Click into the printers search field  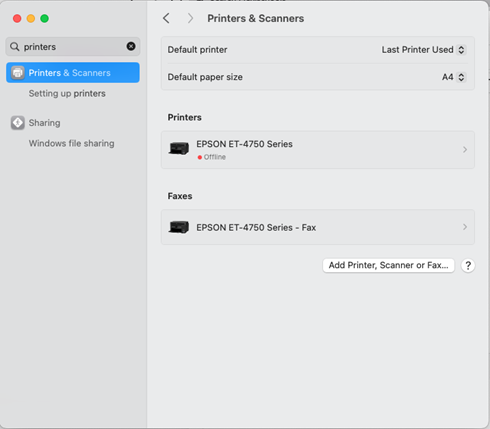click(x=73, y=47)
